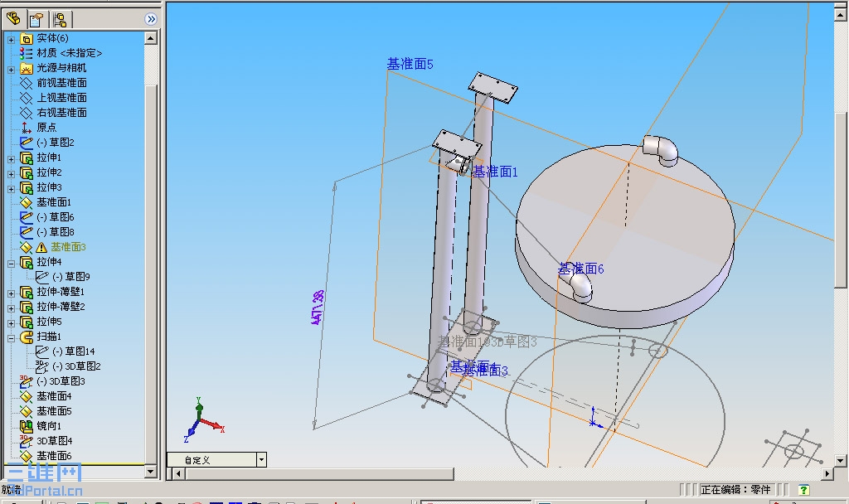Select the (-) 草图6 sketch icon
Screen dimensions: 849x504
click(x=26, y=217)
